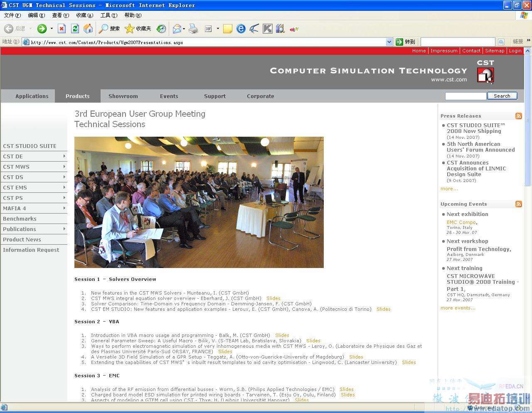The image size is (532, 413).
Task: Click the conference audience photo
Action: click(199, 202)
